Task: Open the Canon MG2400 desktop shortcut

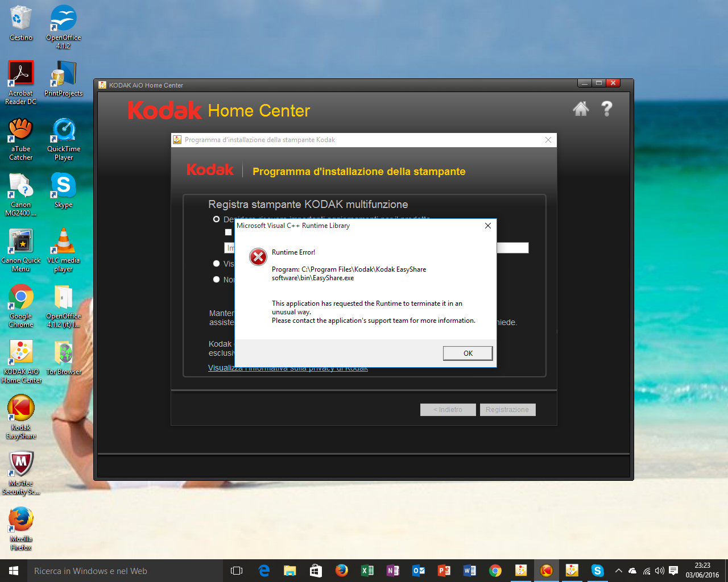Action: point(21,194)
